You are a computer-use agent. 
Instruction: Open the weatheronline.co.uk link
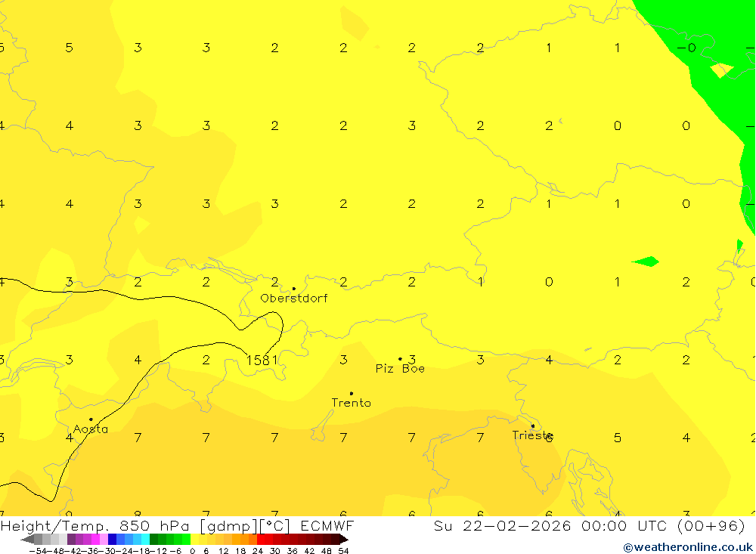[x=688, y=547]
